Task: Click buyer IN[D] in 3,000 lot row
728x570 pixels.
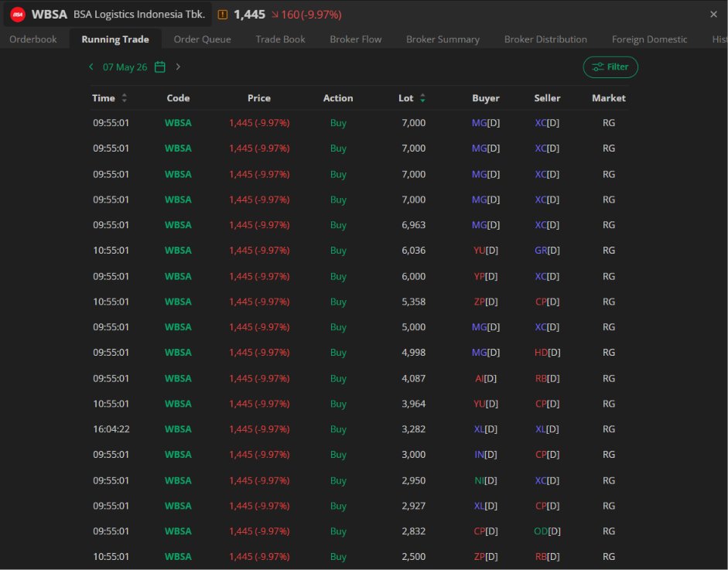Action: (x=486, y=455)
